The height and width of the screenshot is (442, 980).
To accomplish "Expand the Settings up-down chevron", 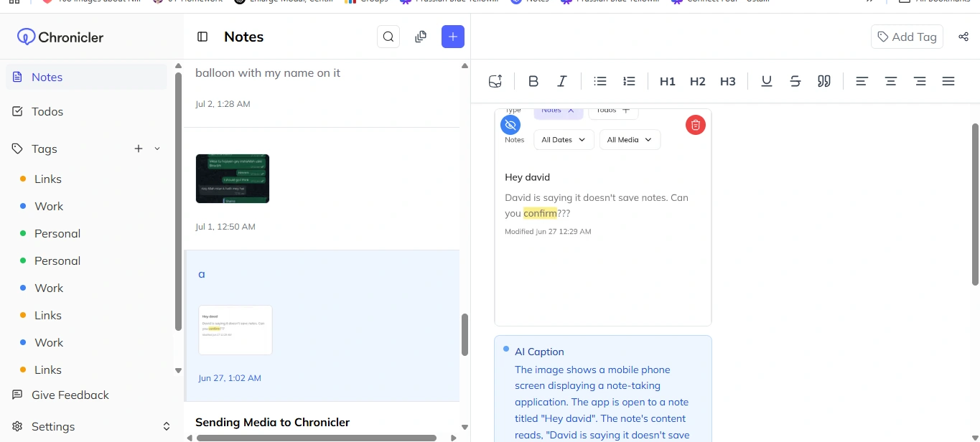I will pos(166,426).
